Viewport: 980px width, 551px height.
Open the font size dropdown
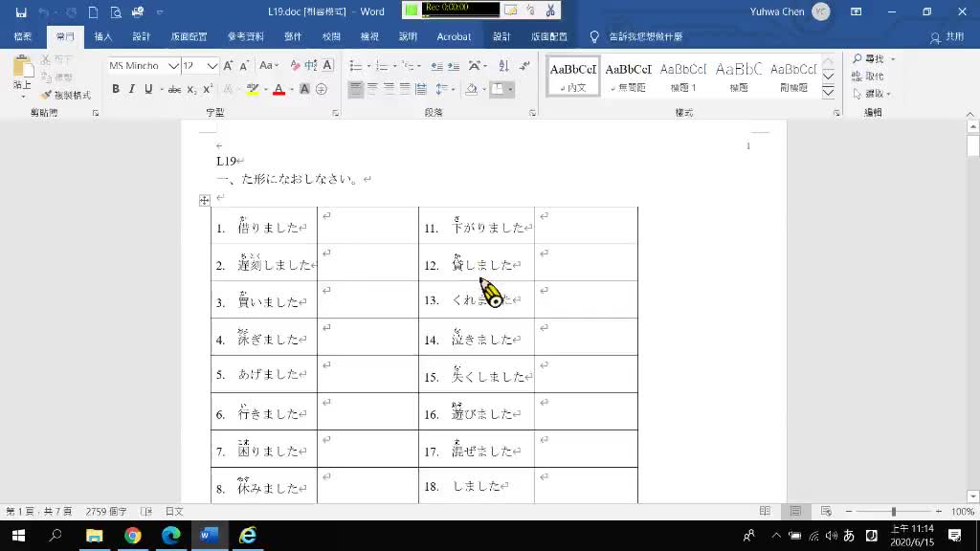point(212,66)
